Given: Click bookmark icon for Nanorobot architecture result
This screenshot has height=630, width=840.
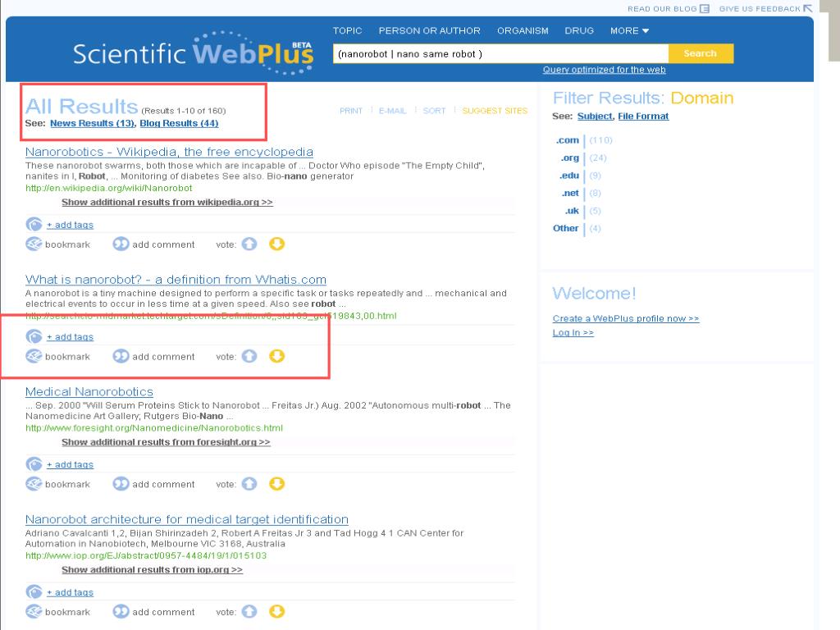Looking at the screenshot, I should (x=34, y=611).
